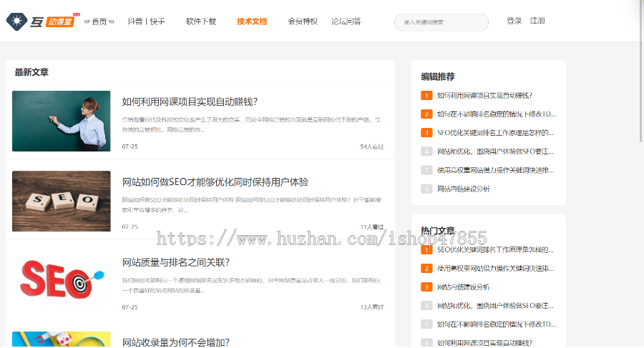Screen dimensions: 644x348
Task: Open article 如何利用网课项目实现自动赚钱? title in latest list
Action: 190,101
